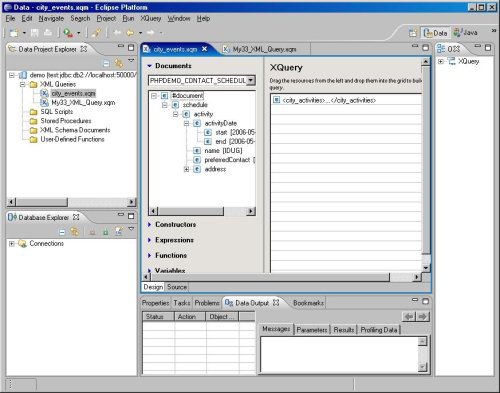This screenshot has width=500, height=393.
Task: Toggle Link with Editor in Data Project Explorer
Action: (119, 63)
